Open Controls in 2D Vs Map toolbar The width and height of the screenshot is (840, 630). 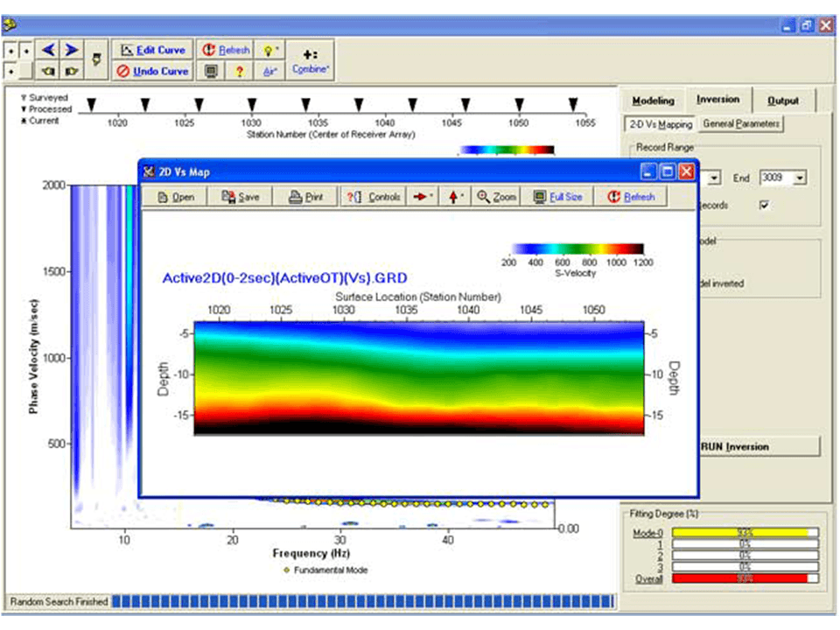pos(374,197)
